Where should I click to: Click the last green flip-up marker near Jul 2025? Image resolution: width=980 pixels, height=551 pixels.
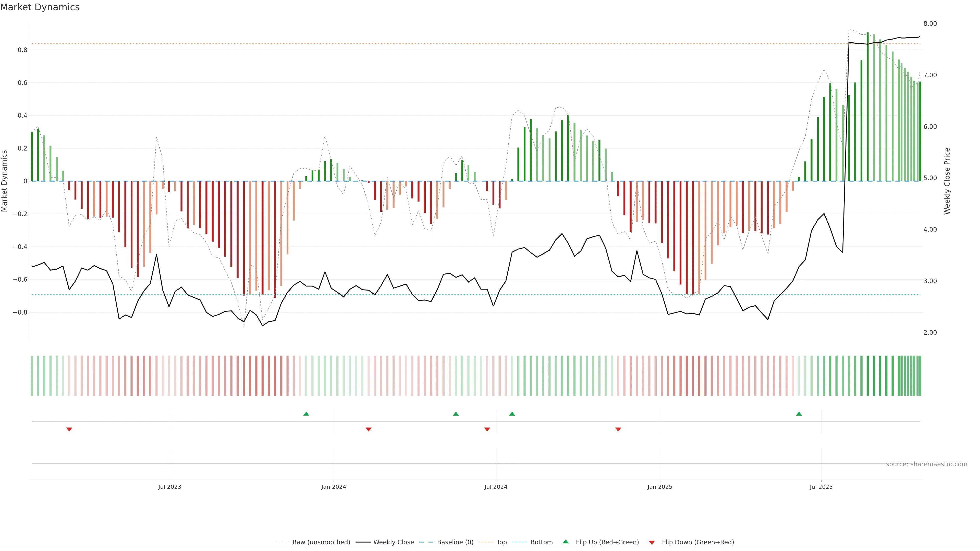click(x=799, y=414)
